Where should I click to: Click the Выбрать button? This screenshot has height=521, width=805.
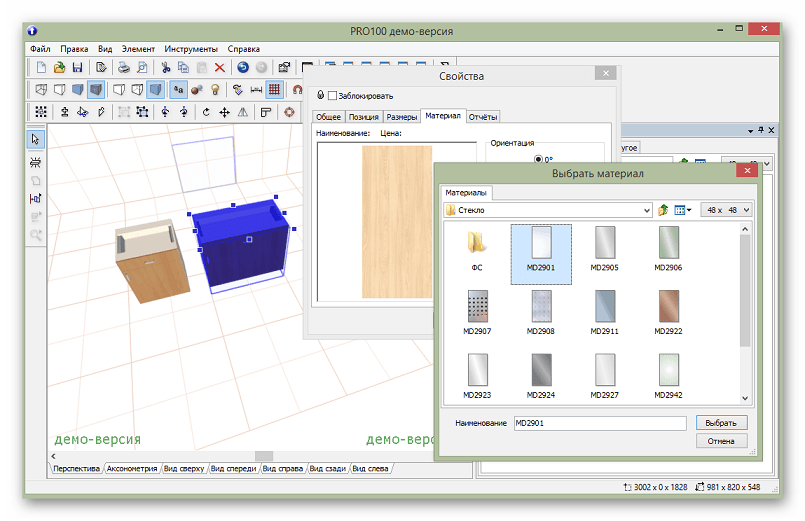(x=721, y=423)
